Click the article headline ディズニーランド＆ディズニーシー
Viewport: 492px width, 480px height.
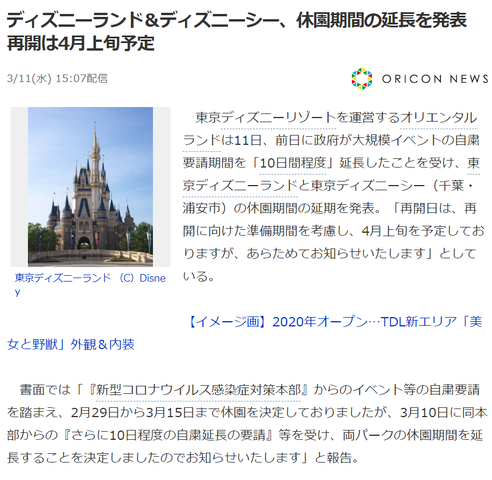coord(237,21)
